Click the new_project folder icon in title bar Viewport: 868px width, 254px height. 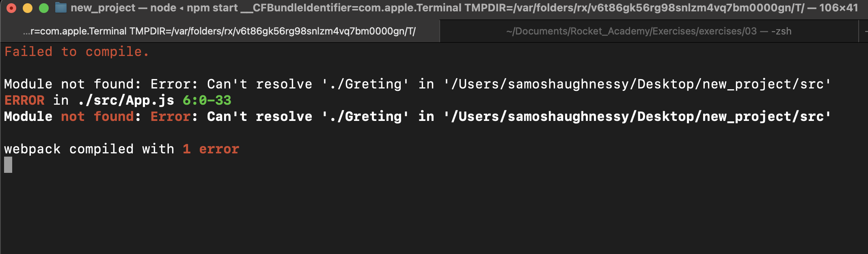click(61, 8)
